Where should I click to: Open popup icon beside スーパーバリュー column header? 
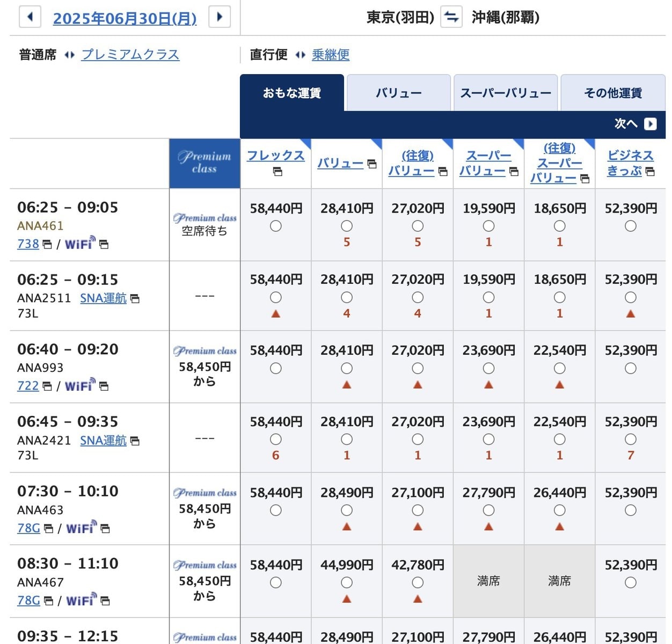(514, 171)
